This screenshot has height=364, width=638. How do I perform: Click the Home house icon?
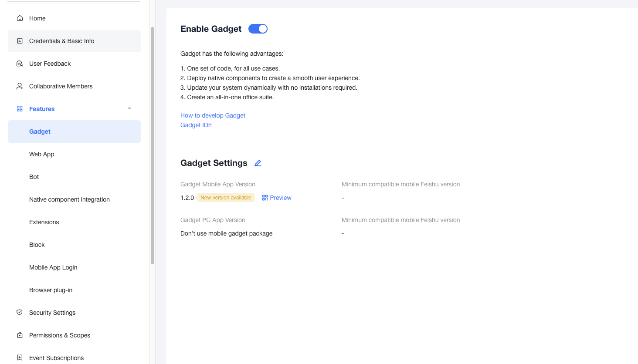pyautogui.click(x=20, y=18)
